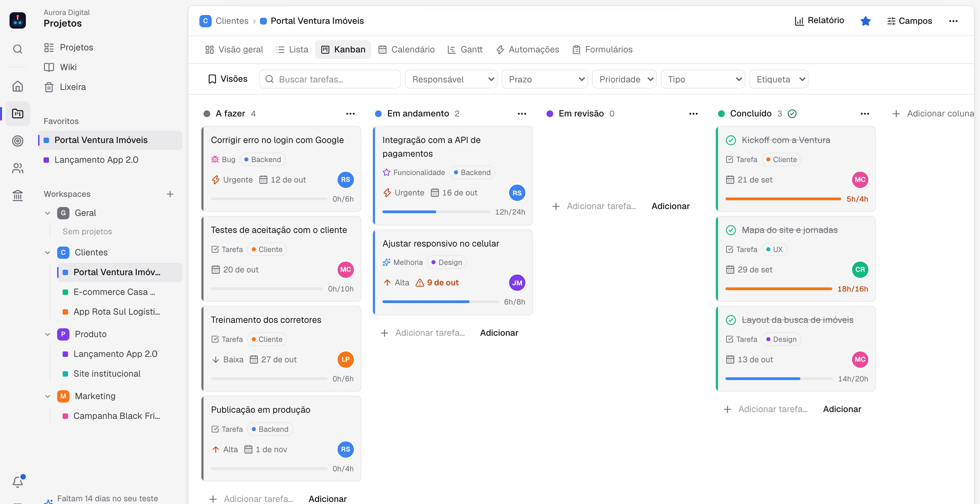Open A fazer column options menu
The height and width of the screenshot is (504, 980).
coord(350,113)
